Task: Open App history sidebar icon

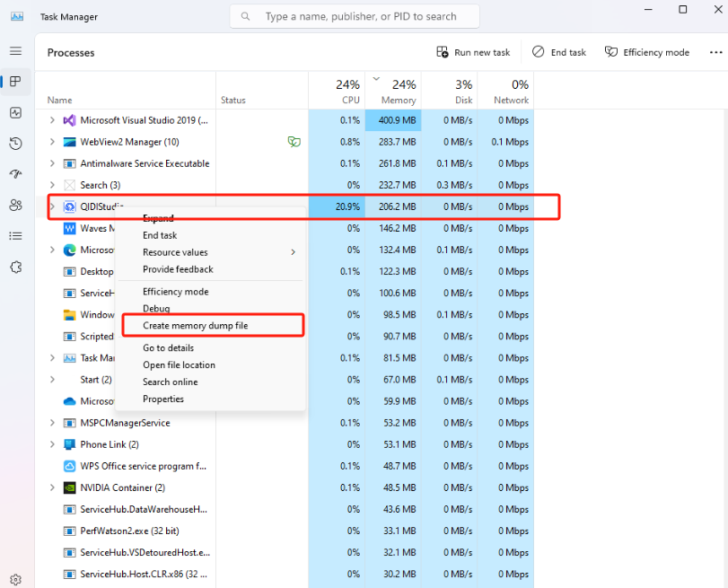Action: (x=15, y=144)
